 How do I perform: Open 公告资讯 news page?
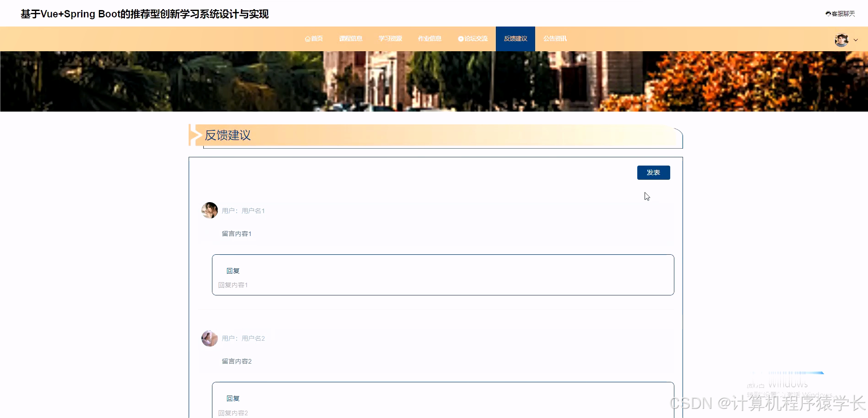555,39
